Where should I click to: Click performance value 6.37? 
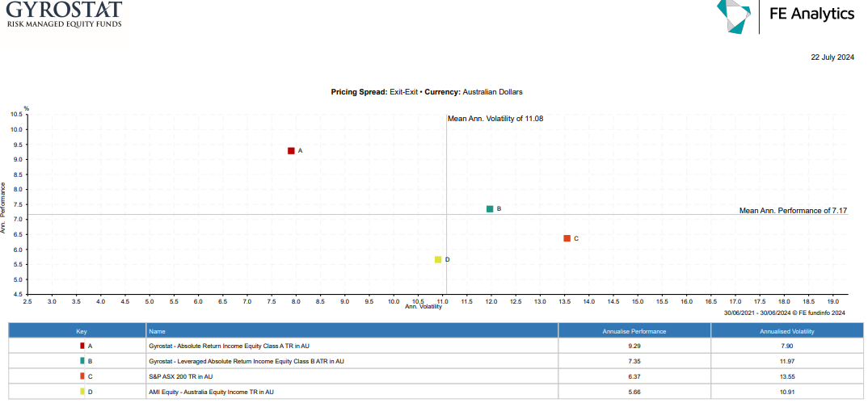(x=634, y=376)
